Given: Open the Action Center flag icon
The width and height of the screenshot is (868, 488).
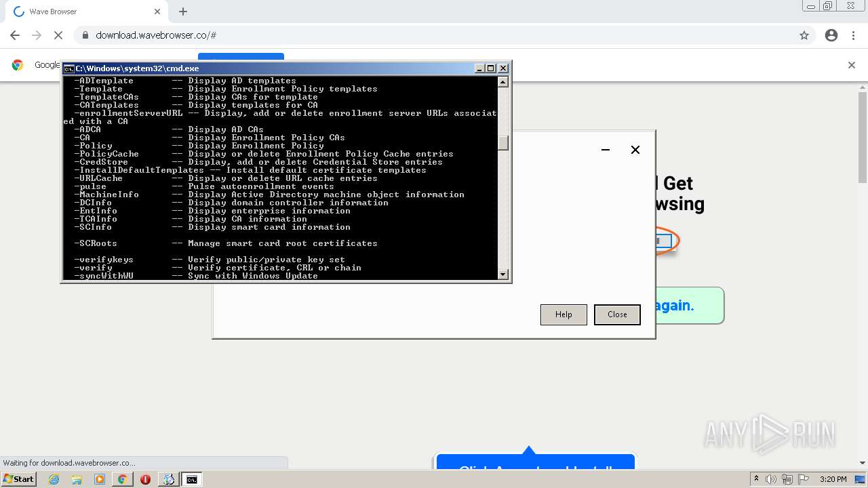Looking at the screenshot, I should 804,479.
